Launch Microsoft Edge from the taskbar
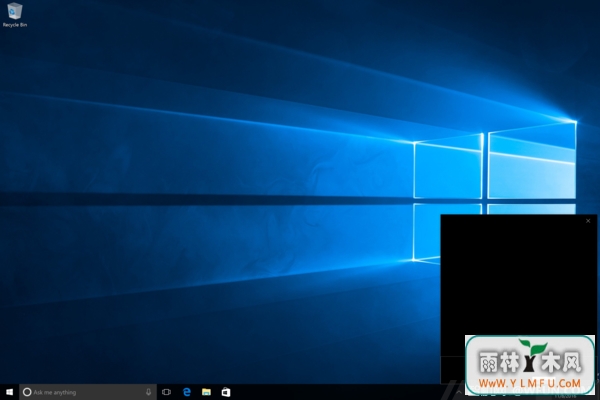 pos(187,392)
